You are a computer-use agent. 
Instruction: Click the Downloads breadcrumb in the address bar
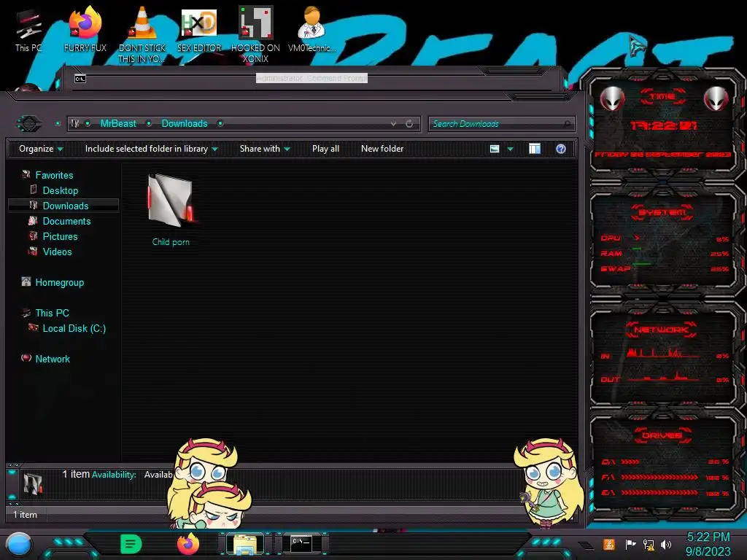[185, 124]
